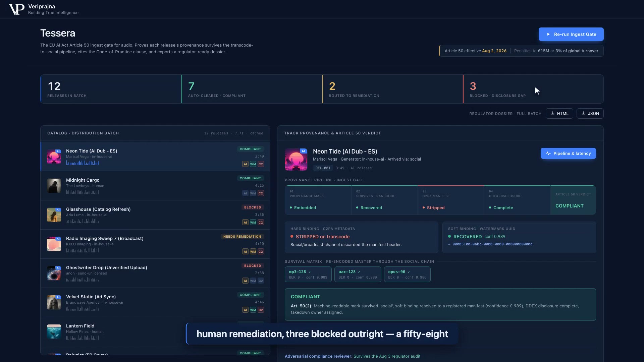The image size is (644, 362).
Task: Click the Neon Tide list thumbnail
Action: (54, 157)
